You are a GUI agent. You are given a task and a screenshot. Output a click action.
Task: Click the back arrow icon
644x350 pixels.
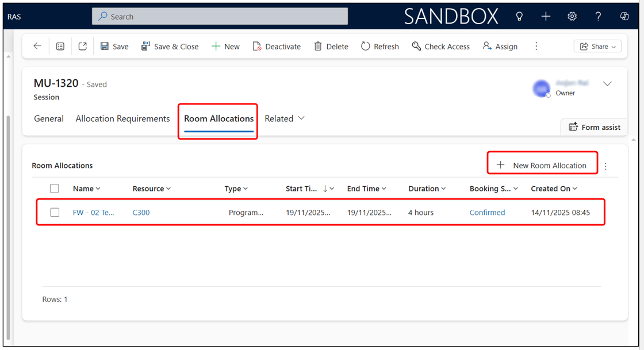37,46
